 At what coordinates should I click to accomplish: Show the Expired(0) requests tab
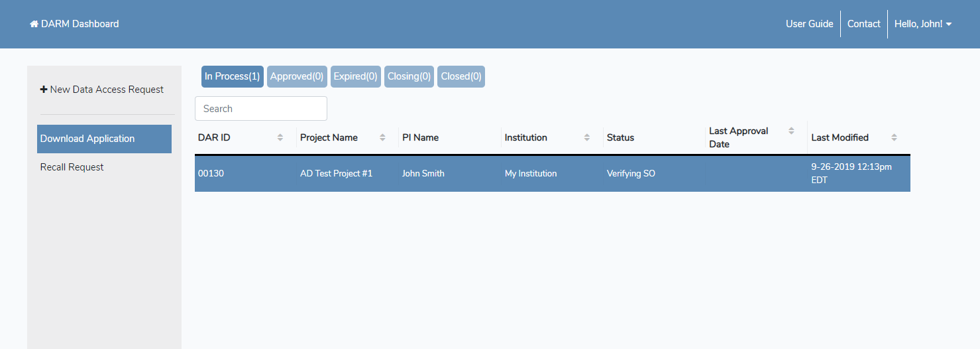(355, 76)
